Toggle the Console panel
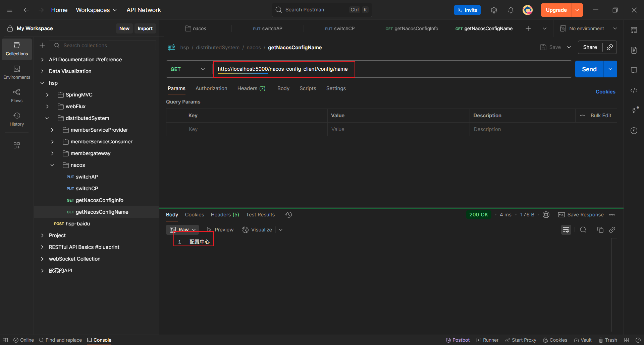This screenshot has width=644, height=345. (x=99, y=340)
